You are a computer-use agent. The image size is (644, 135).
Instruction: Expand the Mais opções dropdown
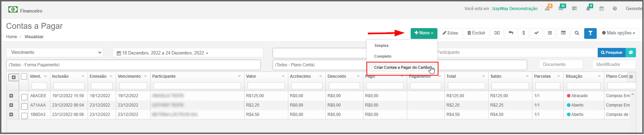coord(618,33)
